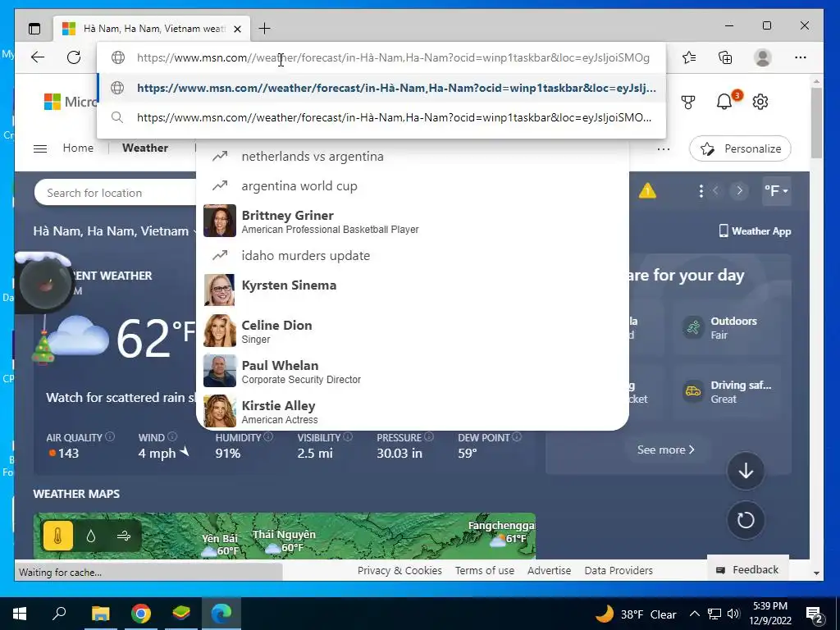
Task: Open the Windows Start menu
Action: pos(20,614)
